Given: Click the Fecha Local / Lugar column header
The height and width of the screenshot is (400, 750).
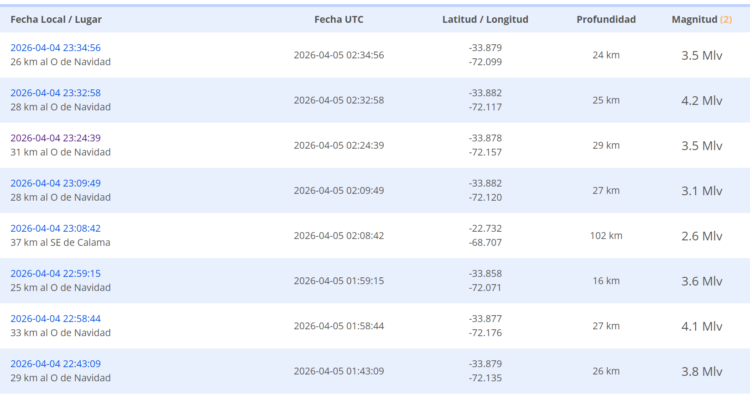Looking at the screenshot, I should (56, 19).
